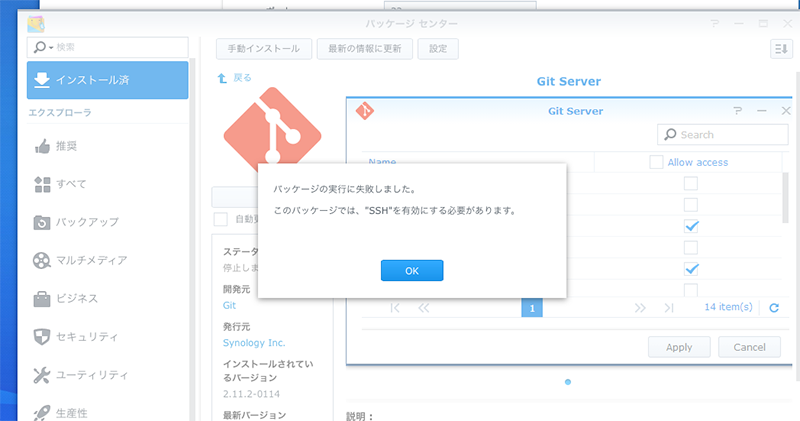Open Package Center help question mark
800x421 pixels.
coord(715,23)
